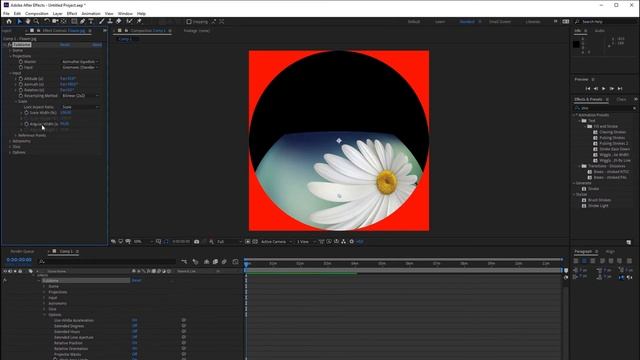Open the Lock Aspect Ratio dropdown
Viewport: 640px width, 360px height.
(80, 107)
